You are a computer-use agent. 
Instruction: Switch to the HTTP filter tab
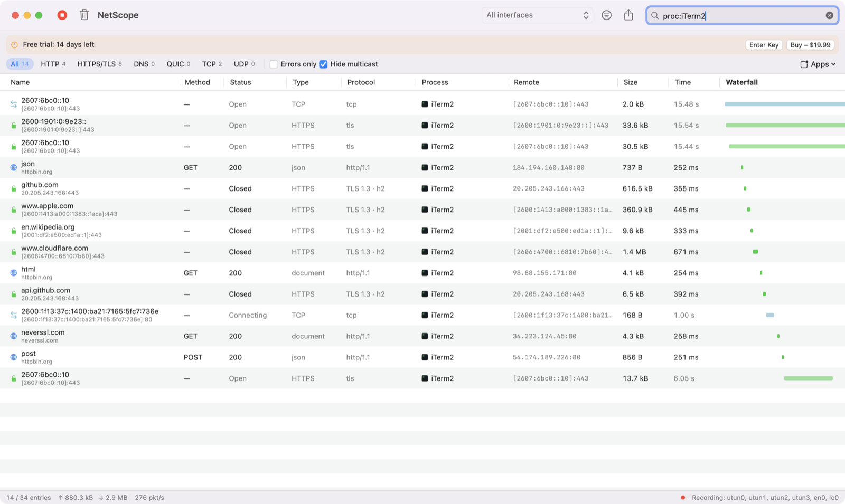pos(53,64)
